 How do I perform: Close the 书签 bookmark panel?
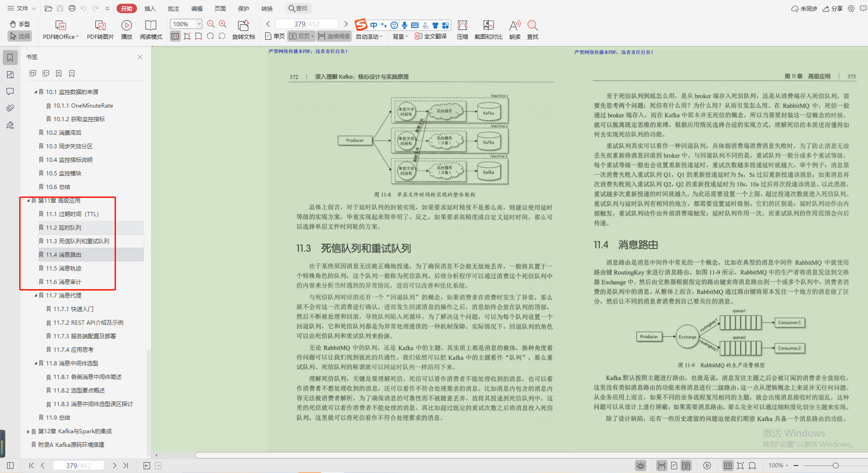pyautogui.click(x=140, y=57)
